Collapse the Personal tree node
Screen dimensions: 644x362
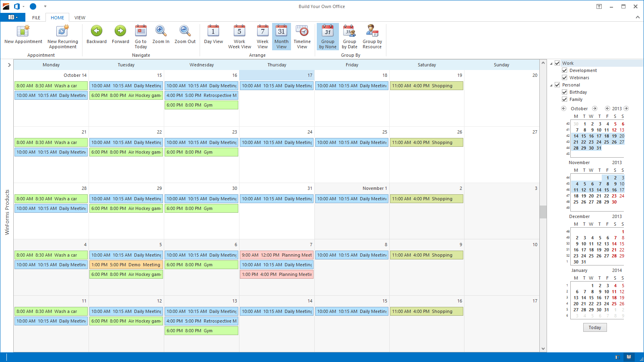click(x=551, y=85)
